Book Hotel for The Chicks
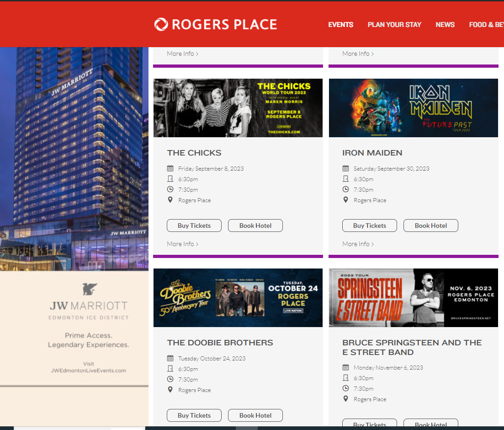Image resolution: width=504 pixels, height=430 pixels. tap(255, 226)
